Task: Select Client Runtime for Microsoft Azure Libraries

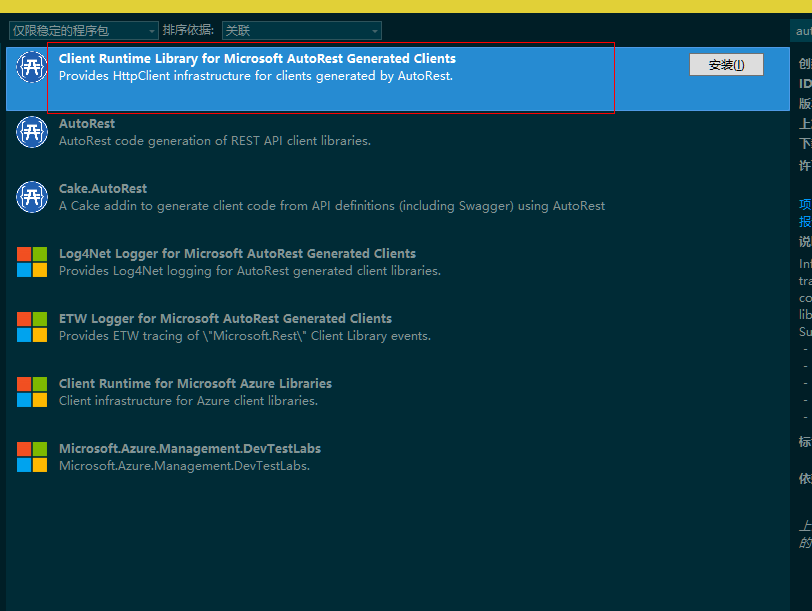Action: (x=195, y=384)
